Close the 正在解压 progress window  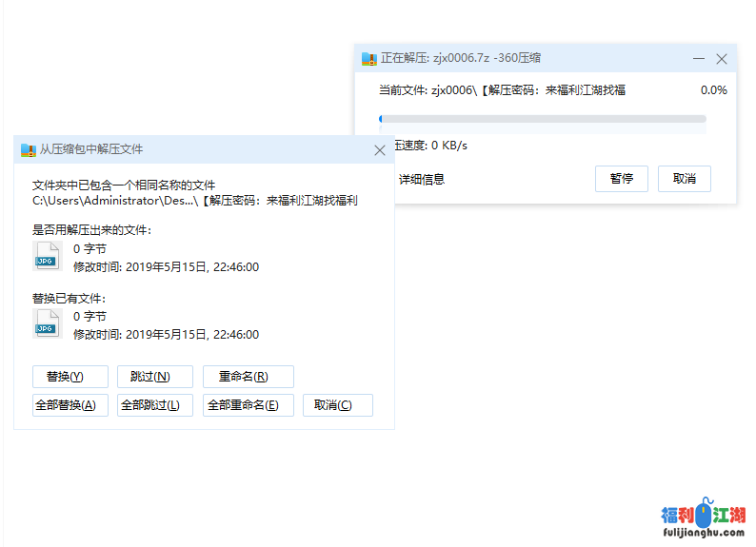(x=722, y=59)
